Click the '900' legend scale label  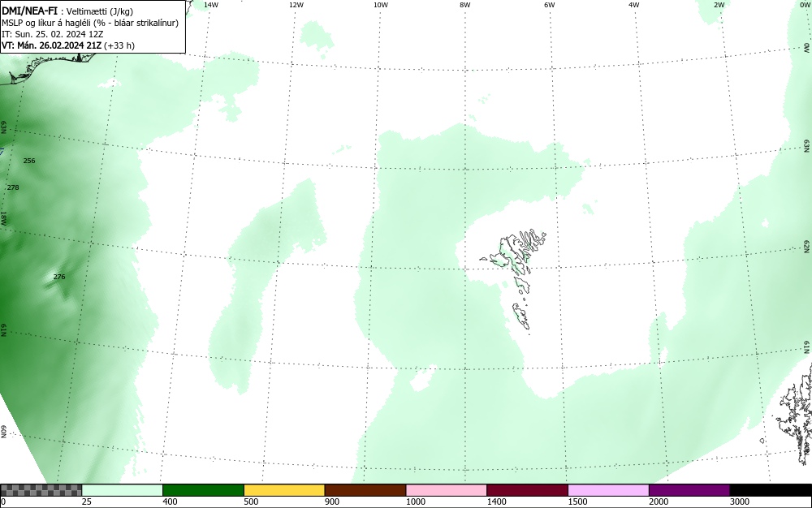(x=332, y=502)
